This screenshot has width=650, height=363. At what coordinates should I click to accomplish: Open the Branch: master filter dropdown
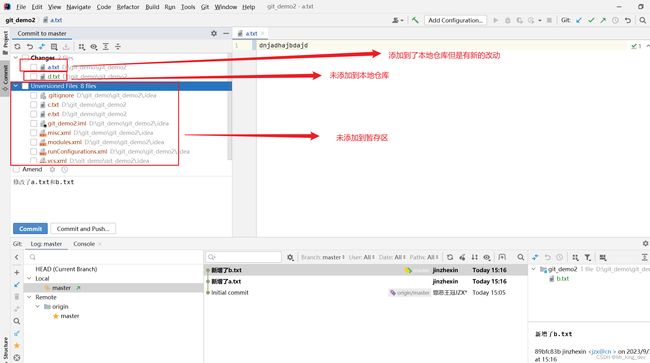point(323,257)
